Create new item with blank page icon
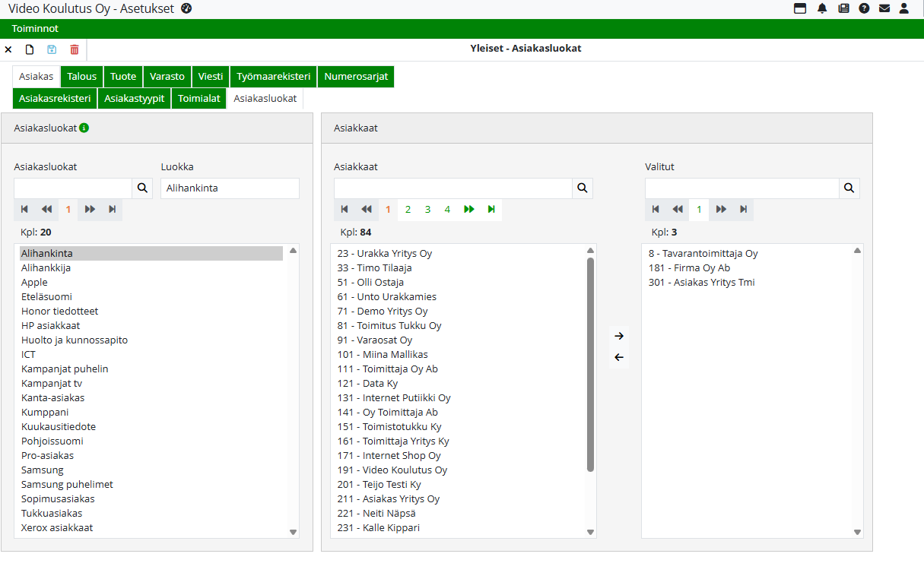The image size is (924, 579). [x=30, y=49]
